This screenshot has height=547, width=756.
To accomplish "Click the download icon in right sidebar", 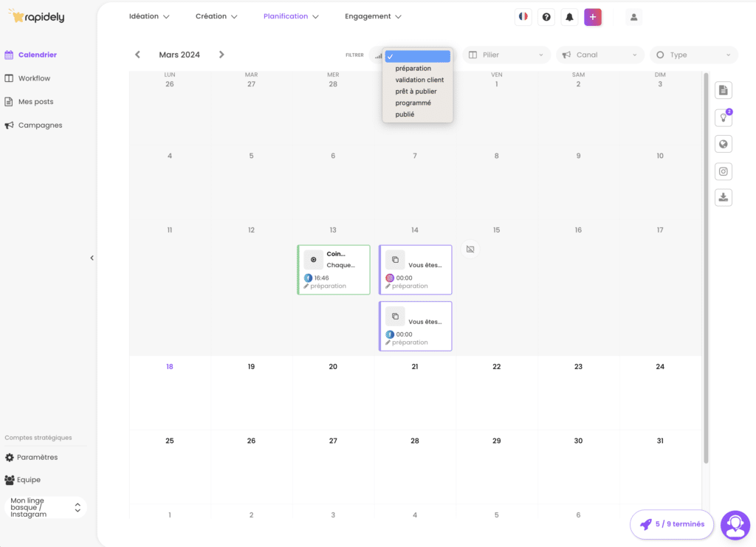I will tap(724, 197).
